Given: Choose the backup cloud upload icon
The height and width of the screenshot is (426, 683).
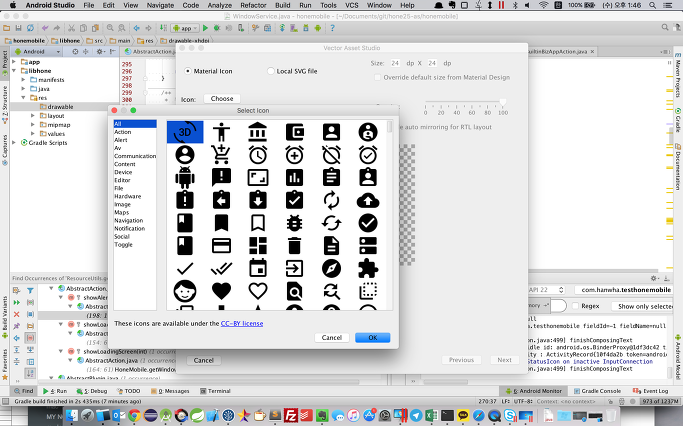Looking at the screenshot, I should click(x=368, y=200).
